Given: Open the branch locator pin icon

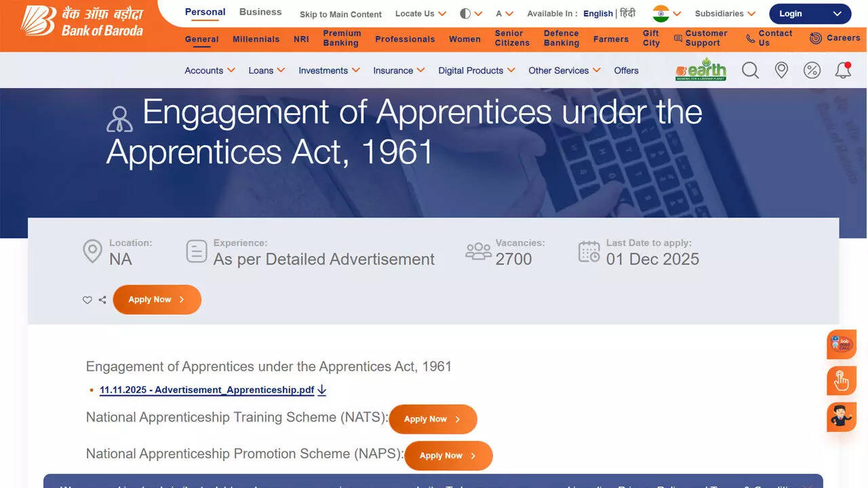Looking at the screenshot, I should pyautogui.click(x=781, y=70).
